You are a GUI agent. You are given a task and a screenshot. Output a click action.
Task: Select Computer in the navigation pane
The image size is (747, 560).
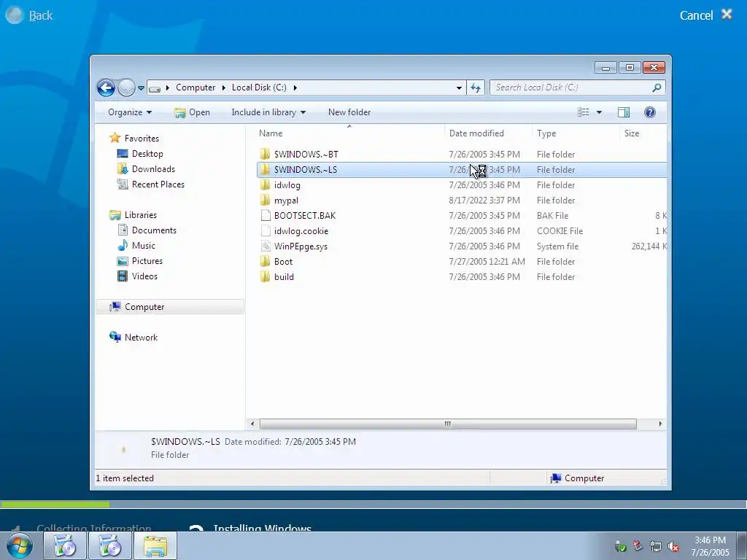pyautogui.click(x=170, y=307)
